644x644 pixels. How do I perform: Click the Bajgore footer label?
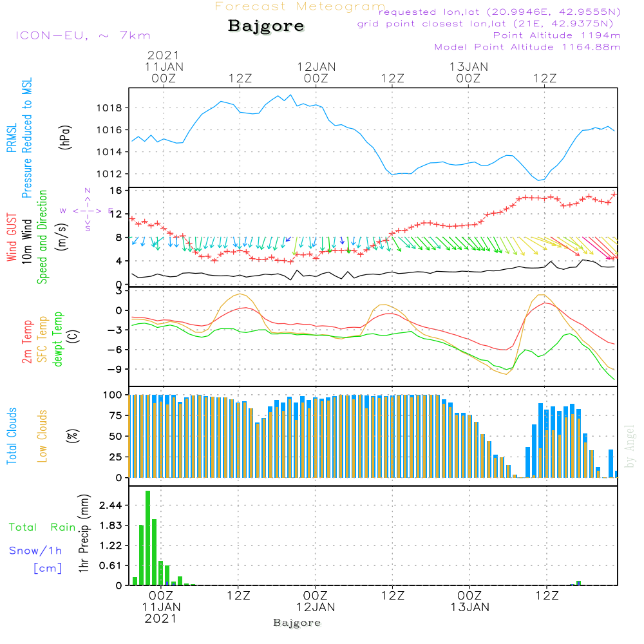[x=297, y=623]
